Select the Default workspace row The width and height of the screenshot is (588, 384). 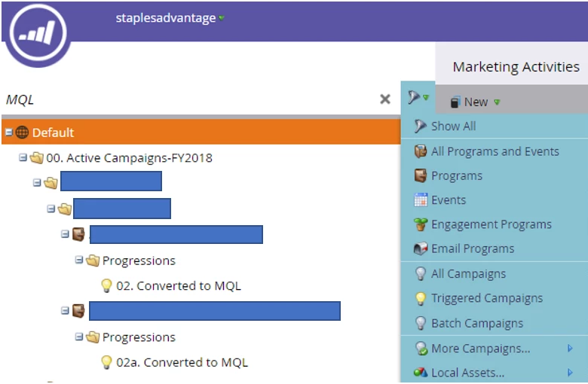pyautogui.click(x=201, y=133)
